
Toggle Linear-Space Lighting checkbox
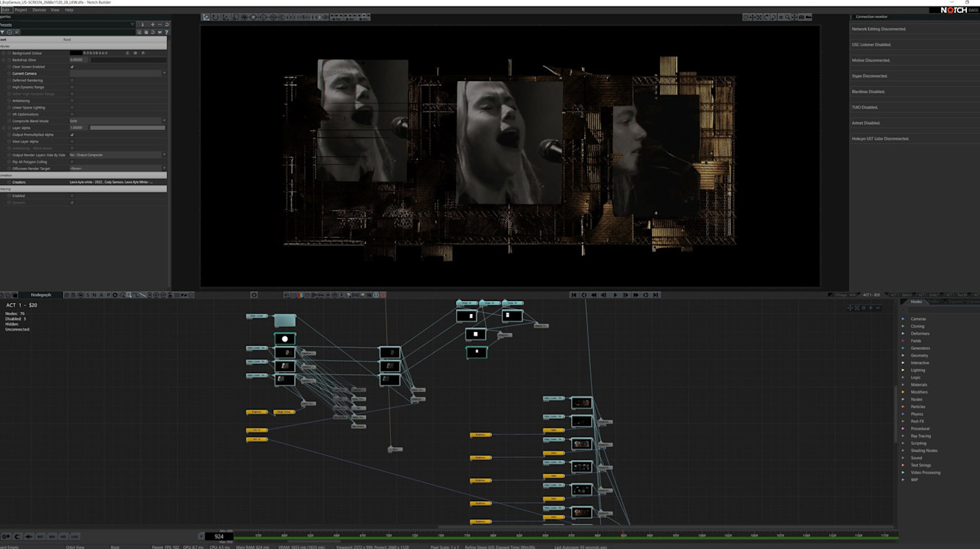click(x=72, y=108)
